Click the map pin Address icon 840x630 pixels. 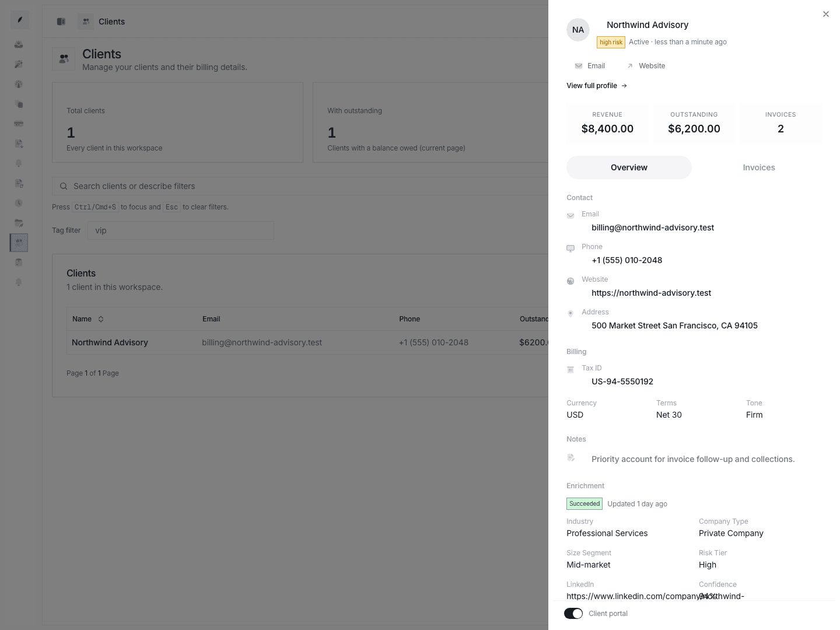pos(570,313)
